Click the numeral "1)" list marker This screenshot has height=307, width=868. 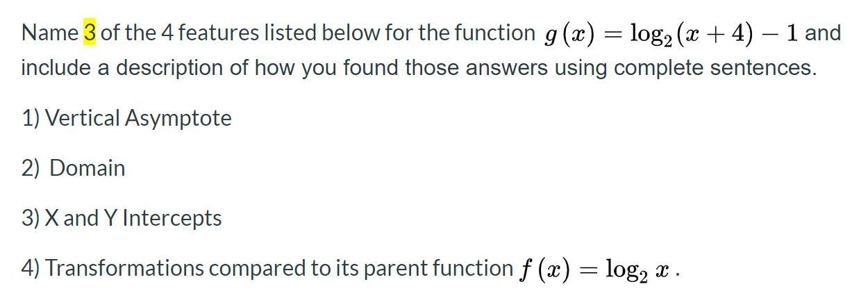pyautogui.click(x=31, y=119)
